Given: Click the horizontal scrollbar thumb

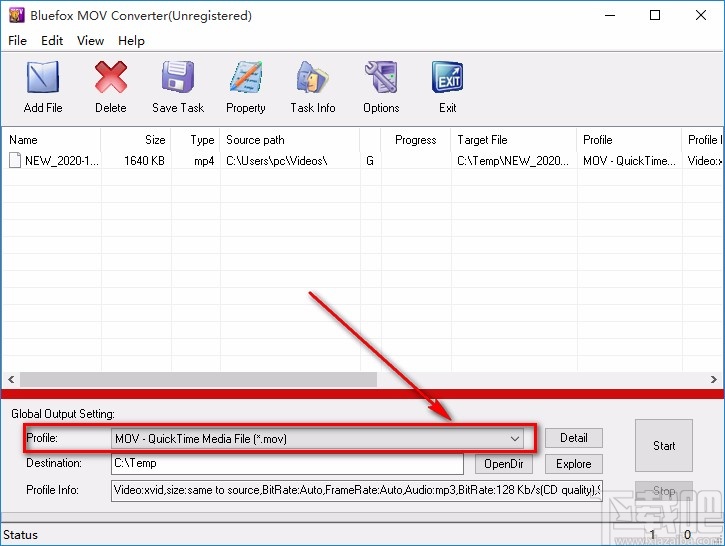Looking at the screenshot, I should (198, 380).
